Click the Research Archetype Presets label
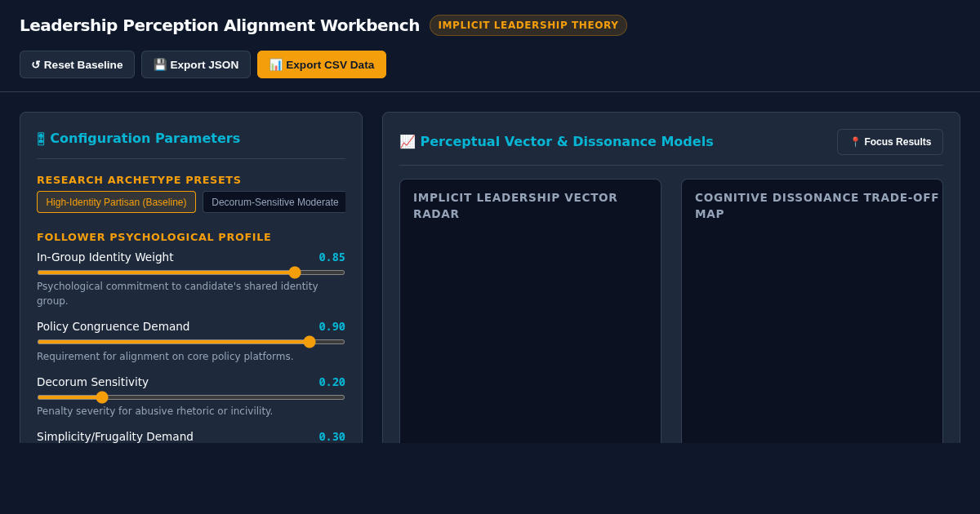This screenshot has width=980, height=514. (139, 180)
